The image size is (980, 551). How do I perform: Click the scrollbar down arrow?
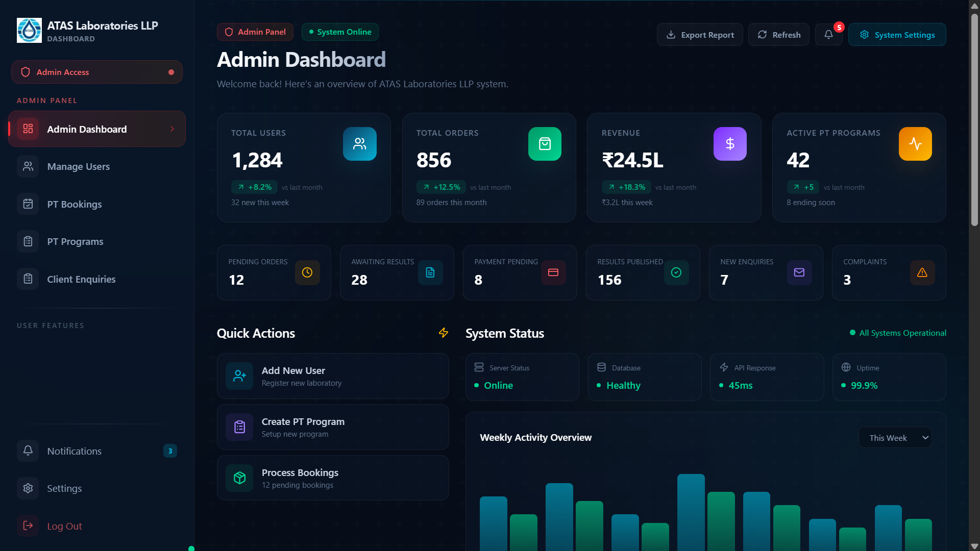[x=974, y=546]
